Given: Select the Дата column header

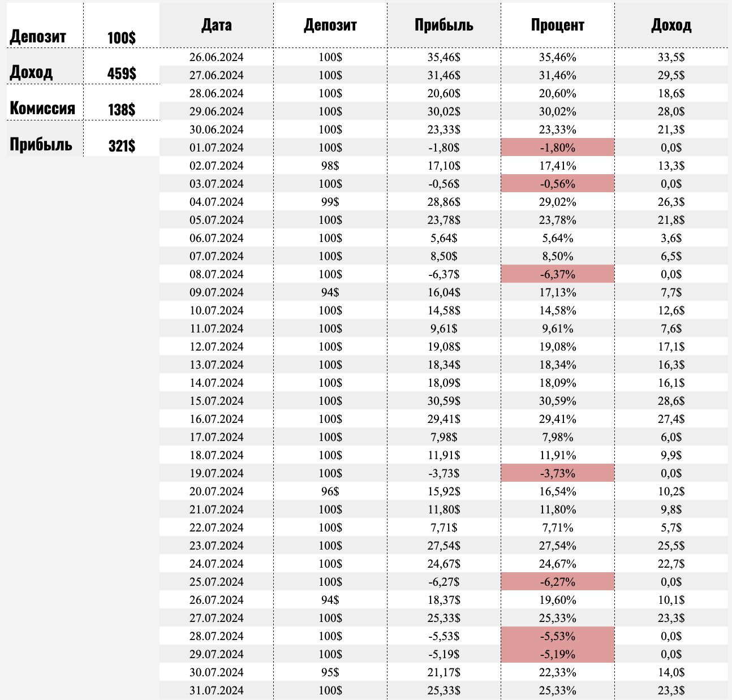Looking at the screenshot, I should point(216,25).
